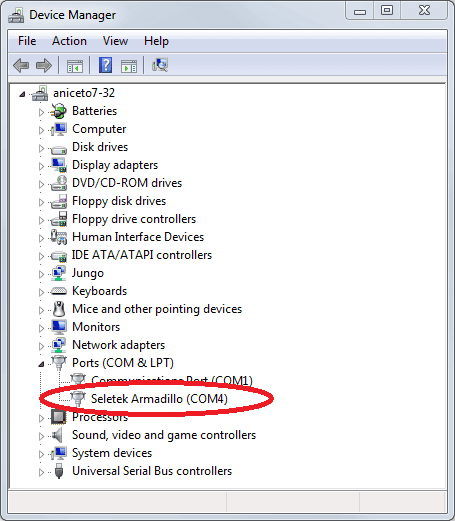The image size is (455, 521).
Task: Click the Jungo device category icon
Action: 59,273
